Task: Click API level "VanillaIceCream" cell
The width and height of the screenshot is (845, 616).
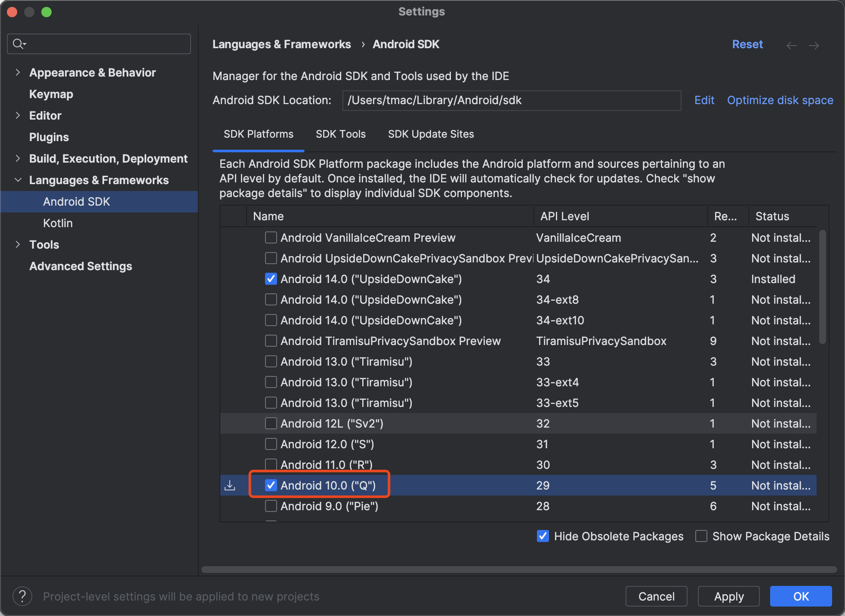Action: [x=578, y=237]
